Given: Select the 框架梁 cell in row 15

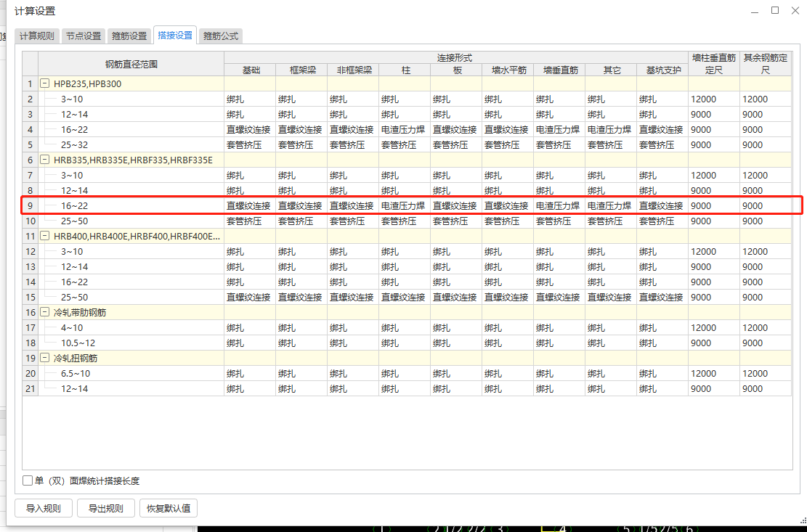Looking at the screenshot, I should tap(301, 297).
